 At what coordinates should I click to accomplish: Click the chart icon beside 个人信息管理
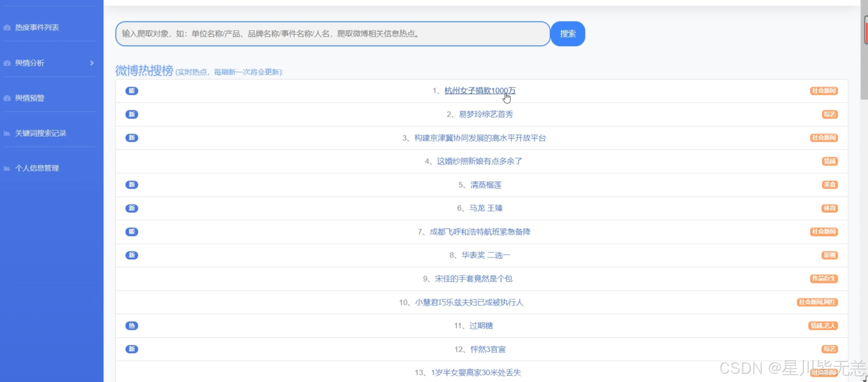7,168
